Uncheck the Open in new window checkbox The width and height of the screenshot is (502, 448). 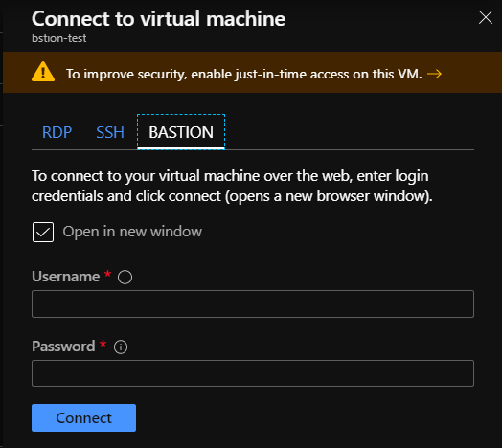tap(43, 232)
